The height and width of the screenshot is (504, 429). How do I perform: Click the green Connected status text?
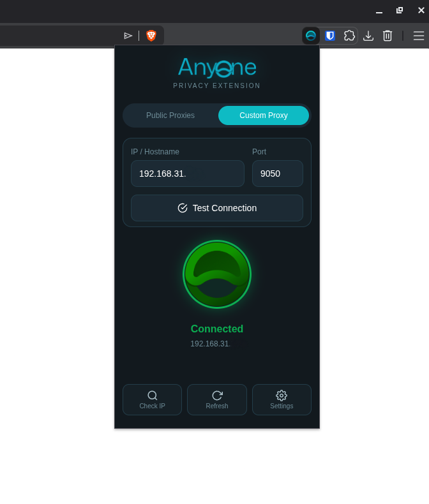coord(217,329)
